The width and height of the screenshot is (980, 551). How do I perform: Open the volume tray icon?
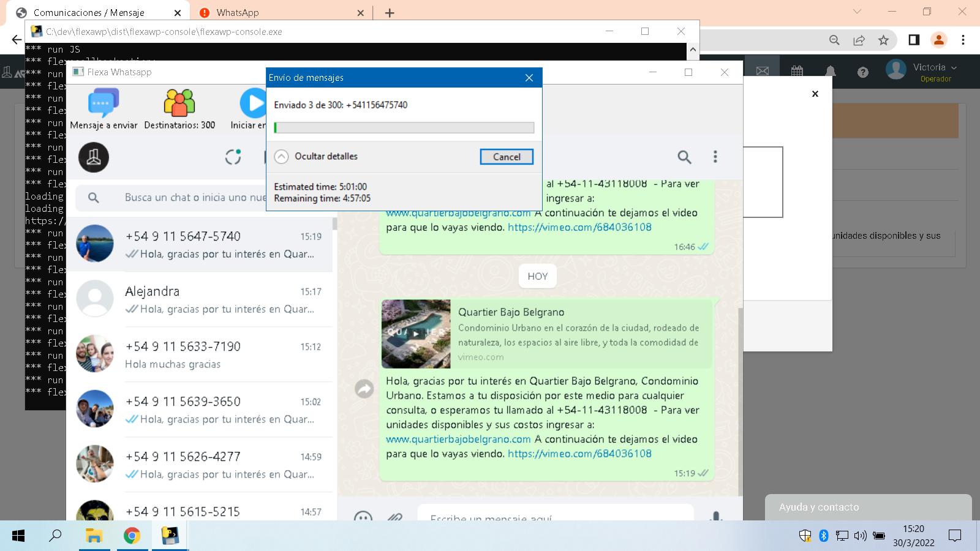(x=860, y=536)
